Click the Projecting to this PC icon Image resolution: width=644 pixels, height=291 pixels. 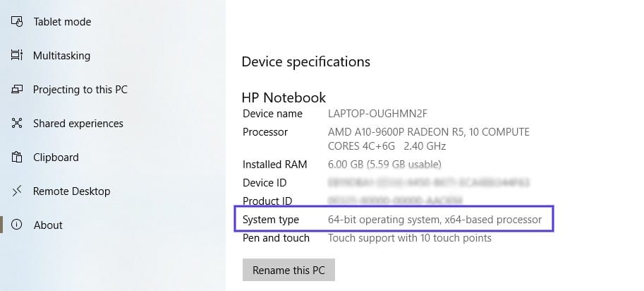pos(18,90)
